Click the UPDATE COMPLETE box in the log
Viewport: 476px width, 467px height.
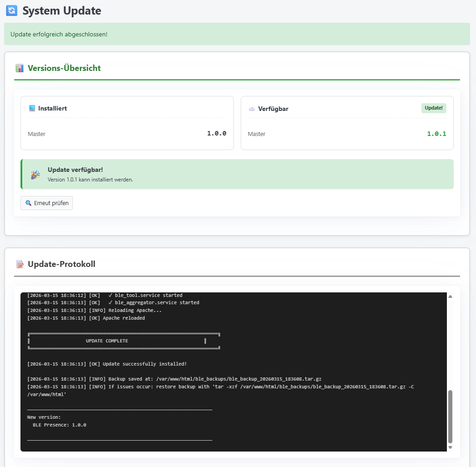click(124, 341)
